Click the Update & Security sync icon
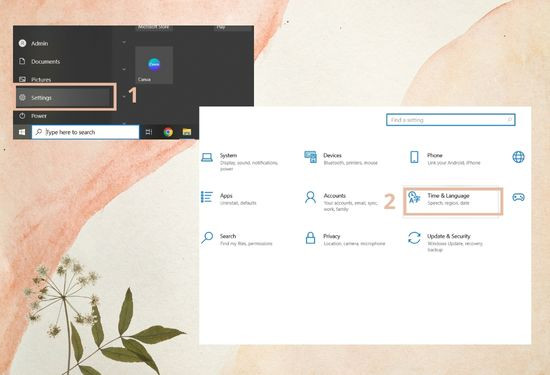The width and height of the screenshot is (550, 375). tap(414, 238)
